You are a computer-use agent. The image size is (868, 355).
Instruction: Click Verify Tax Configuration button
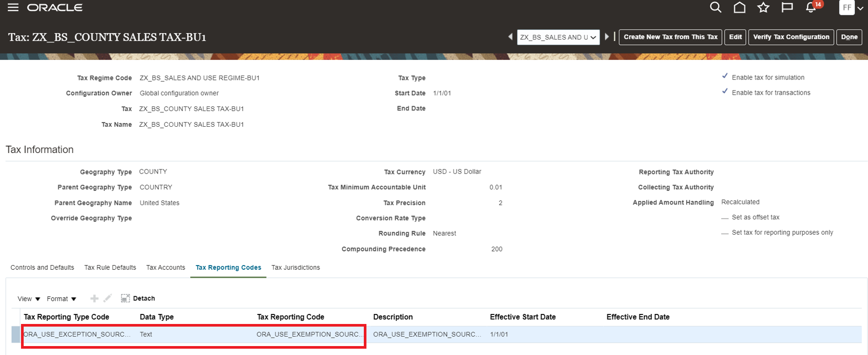tap(791, 37)
